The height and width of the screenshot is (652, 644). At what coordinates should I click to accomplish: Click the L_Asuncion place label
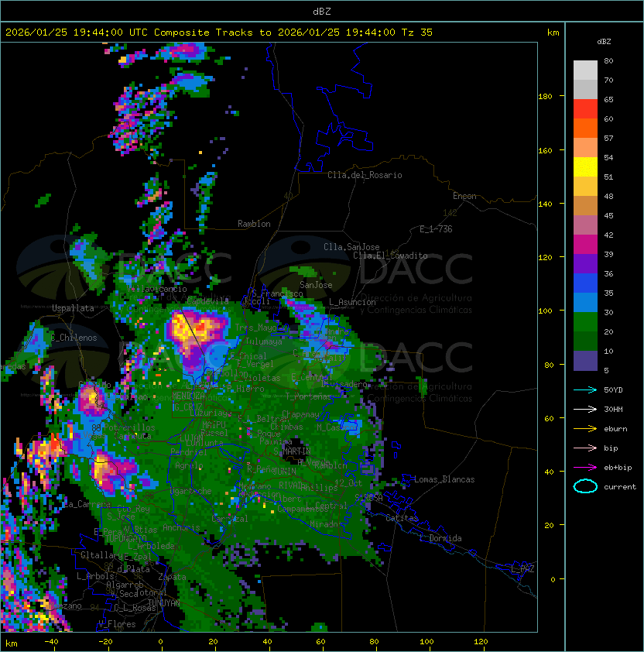[x=352, y=302]
